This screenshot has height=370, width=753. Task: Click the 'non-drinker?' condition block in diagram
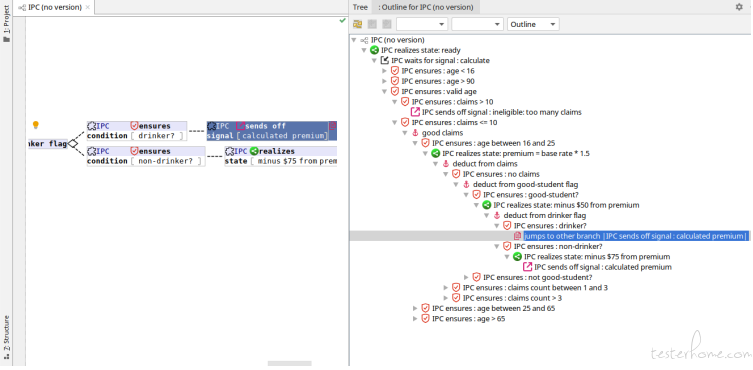[146, 156]
